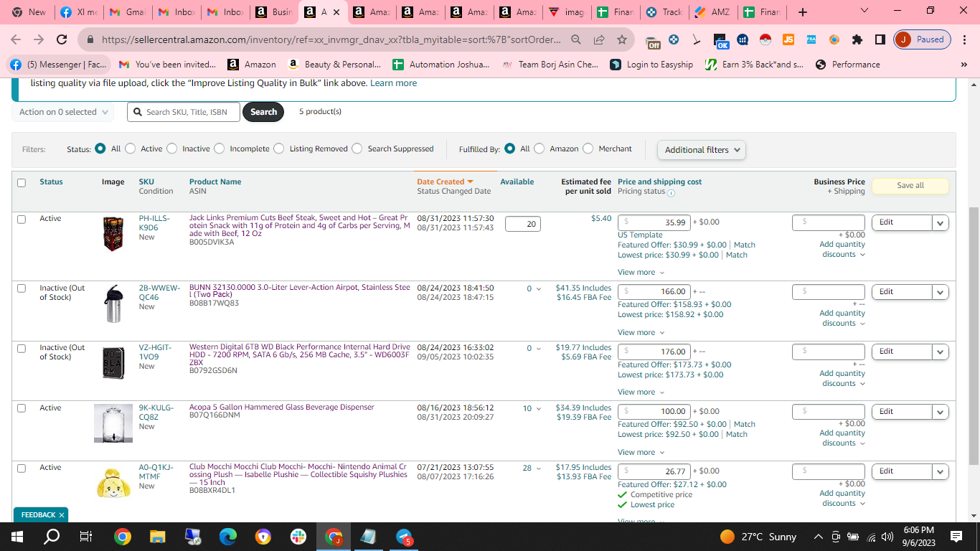Check the Acopa Beverage Dispenser row checkbox
The image size is (980, 551).
pyautogui.click(x=22, y=408)
